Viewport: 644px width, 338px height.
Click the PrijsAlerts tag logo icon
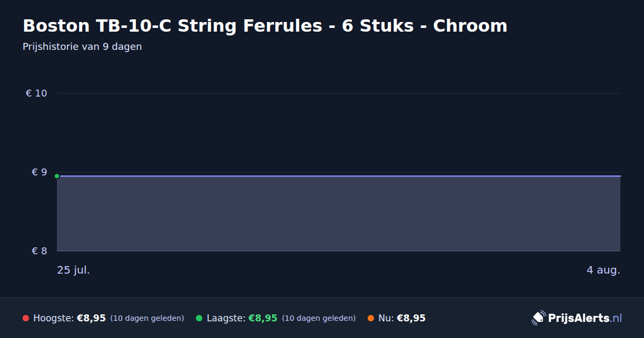coord(538,318)
